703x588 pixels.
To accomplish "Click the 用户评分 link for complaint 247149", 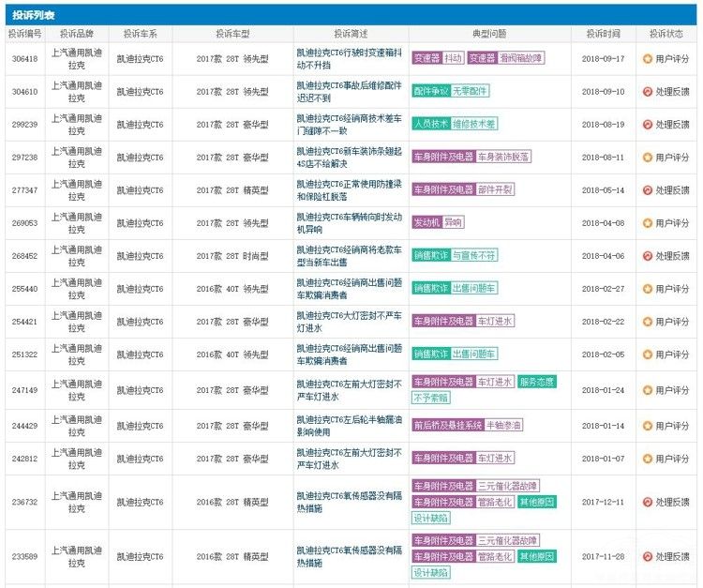I will (672, 389).
